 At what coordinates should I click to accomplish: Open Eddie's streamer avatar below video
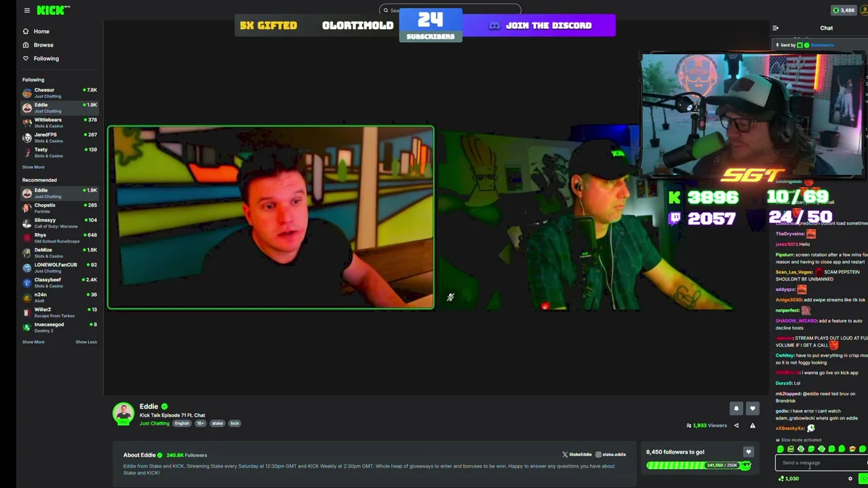(x=123, y=413)
